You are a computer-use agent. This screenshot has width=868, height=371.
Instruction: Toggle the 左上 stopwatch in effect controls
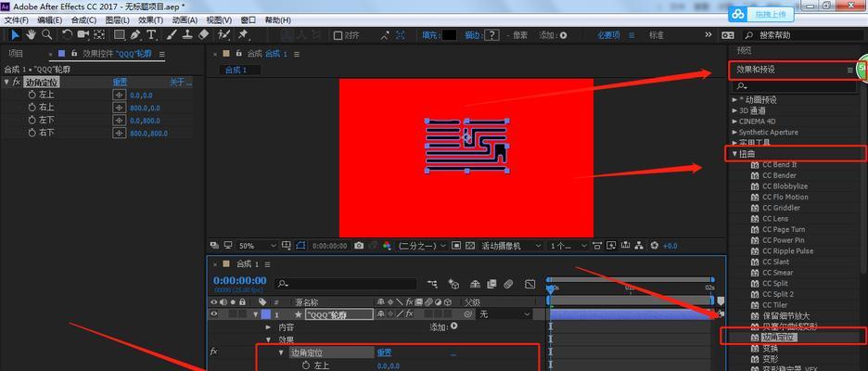tap(32, 95)
